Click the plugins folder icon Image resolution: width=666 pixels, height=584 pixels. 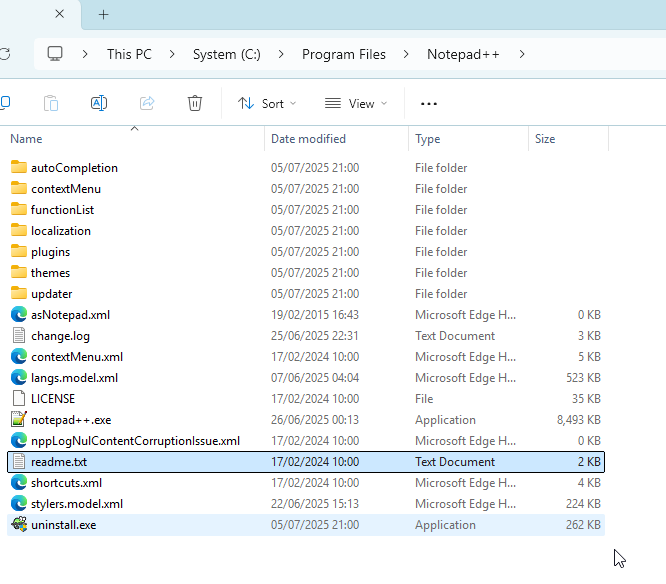pos(19,251)
